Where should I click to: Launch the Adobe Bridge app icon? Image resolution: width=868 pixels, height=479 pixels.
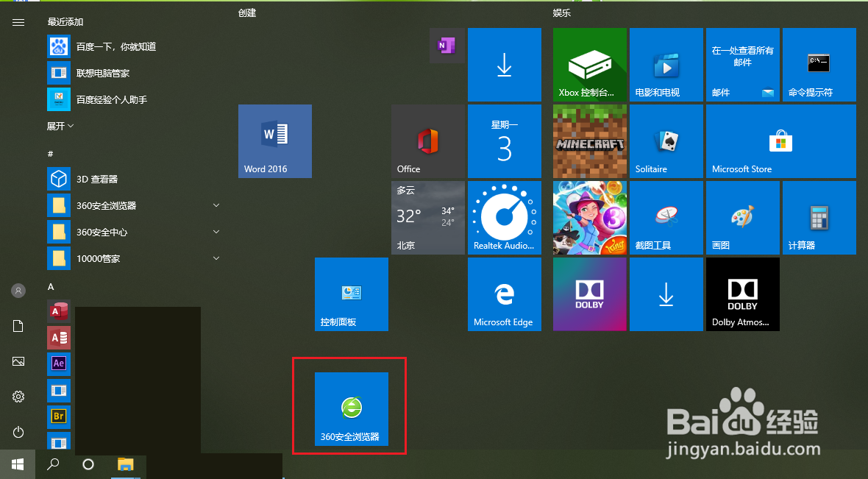point(59,416)
